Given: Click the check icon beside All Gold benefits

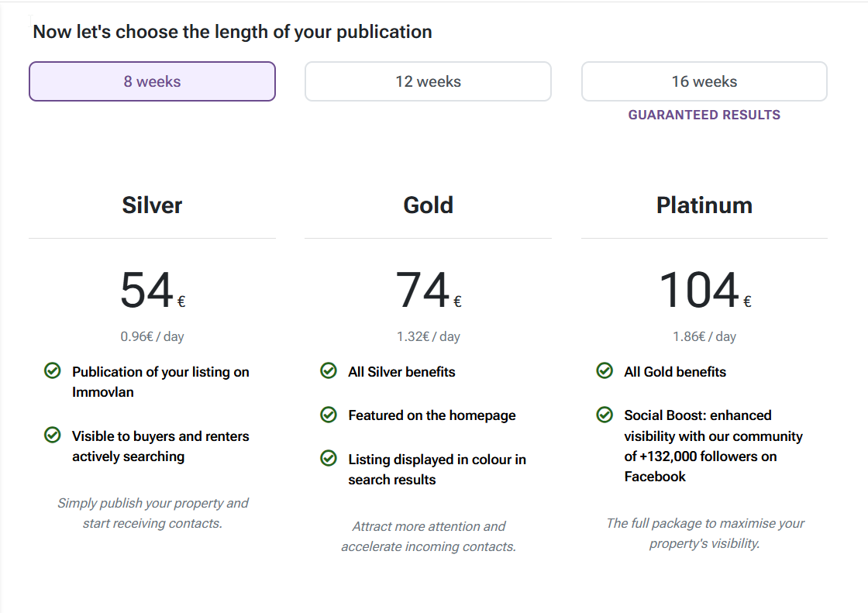Looking at the screenshot, I should [604, 370].
